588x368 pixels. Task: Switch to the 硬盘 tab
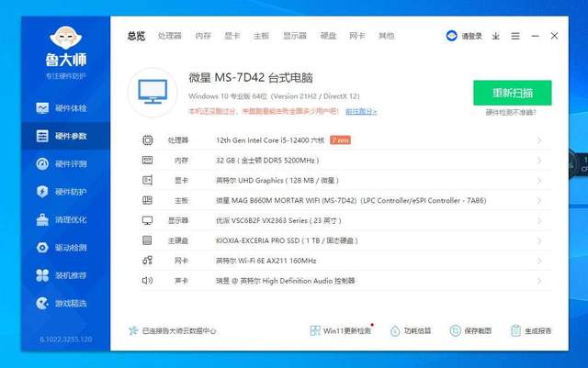(x=328, y=36)
